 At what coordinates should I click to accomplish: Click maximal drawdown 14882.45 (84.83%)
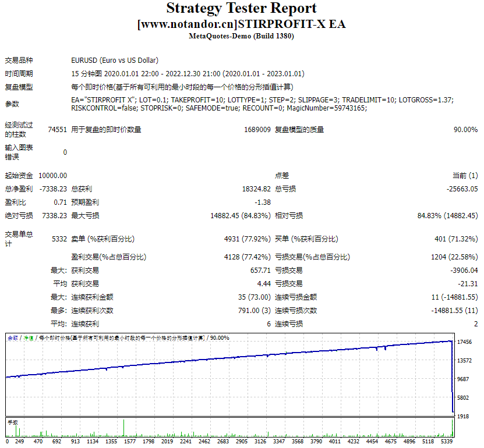241,215
